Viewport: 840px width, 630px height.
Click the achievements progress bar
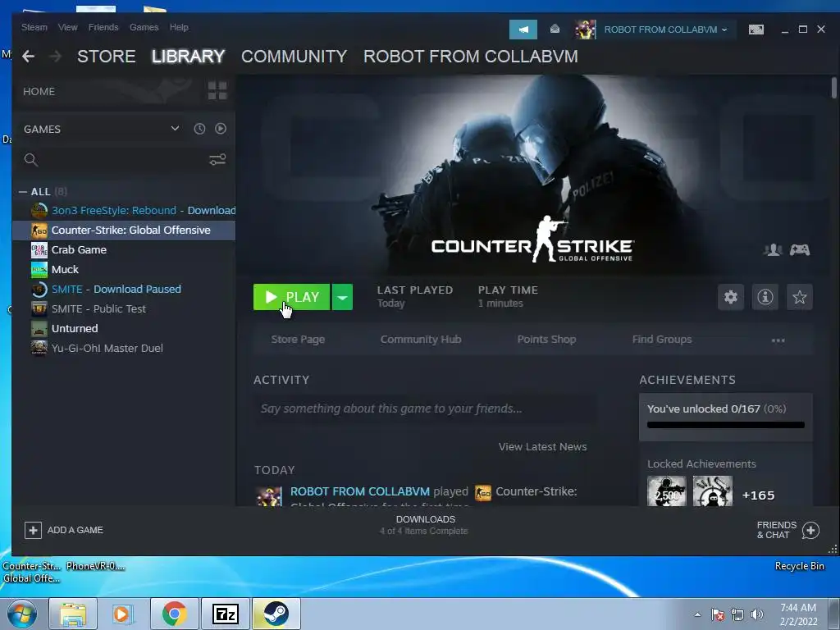725,425
